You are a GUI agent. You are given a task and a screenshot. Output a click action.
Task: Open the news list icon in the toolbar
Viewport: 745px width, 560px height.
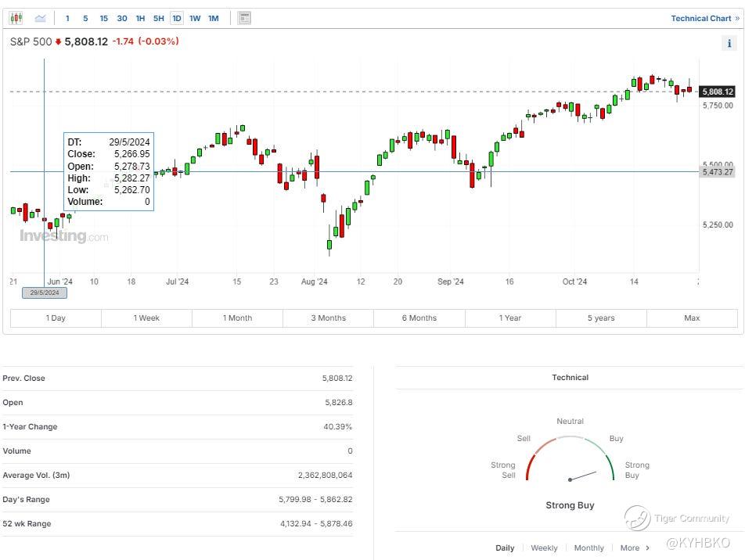click(244, 19)
